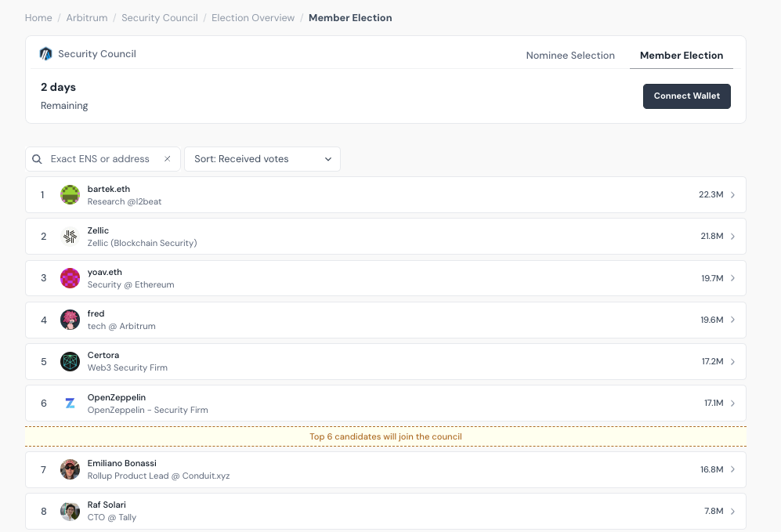
Task: Click the 19.7M vote count
Action: [712, 278]
